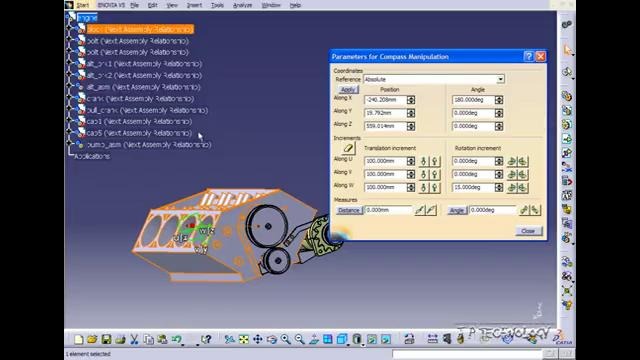Click the Along Y position field
The image size is (640, 360).
pos(385,113)
